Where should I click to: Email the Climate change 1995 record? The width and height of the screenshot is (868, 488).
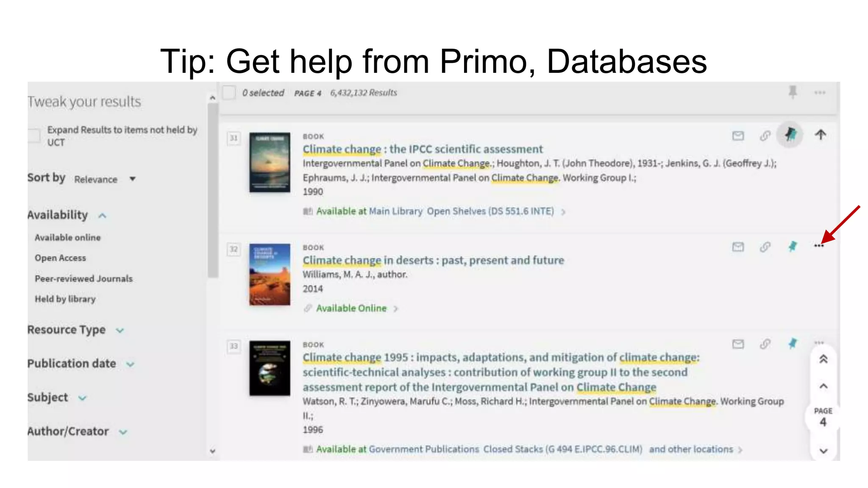tap(738, 344)
